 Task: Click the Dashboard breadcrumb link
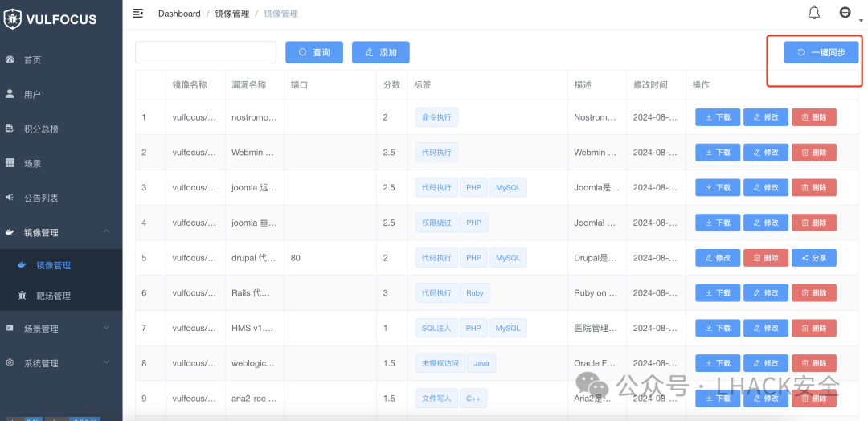179,14
